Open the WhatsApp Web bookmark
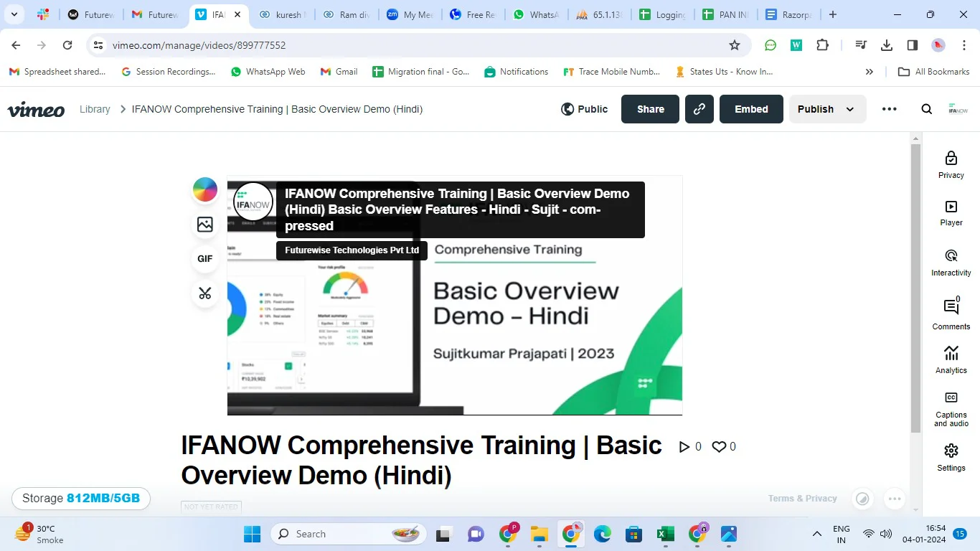This screenshot has width=980, height=551. [x=268, y=72]
